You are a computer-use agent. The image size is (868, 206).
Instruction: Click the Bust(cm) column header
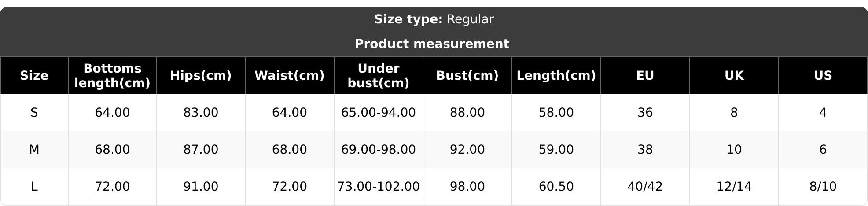pyautogui.click(x=467, y=76)
